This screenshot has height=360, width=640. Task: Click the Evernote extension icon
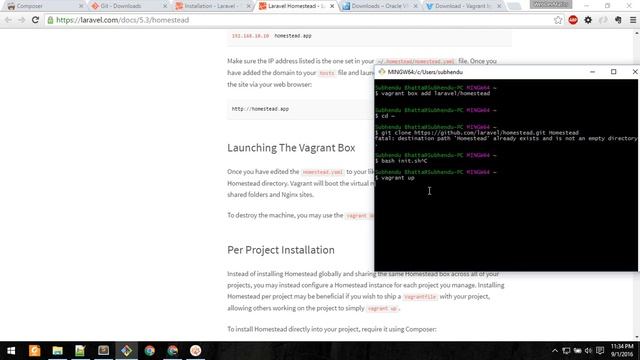[618, 20]
